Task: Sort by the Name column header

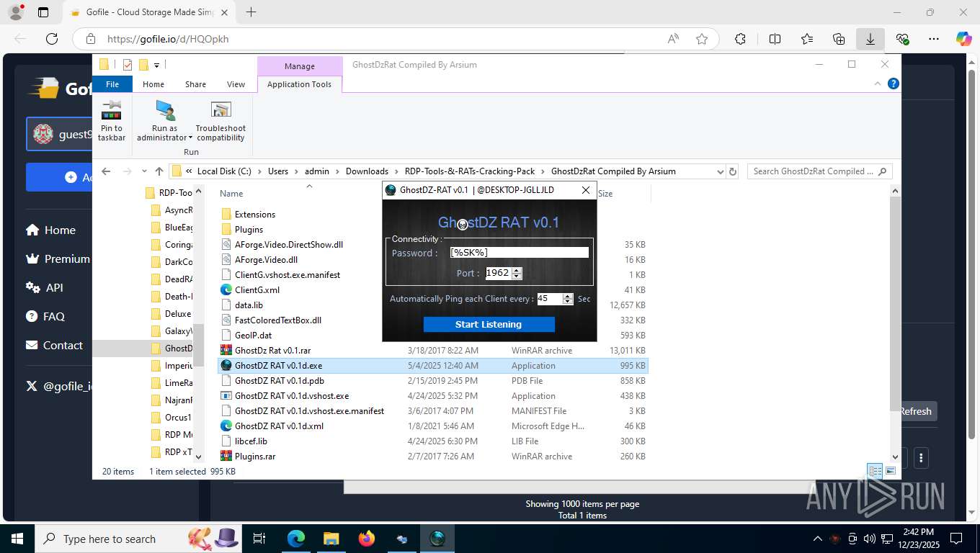Action: point(231,193)
